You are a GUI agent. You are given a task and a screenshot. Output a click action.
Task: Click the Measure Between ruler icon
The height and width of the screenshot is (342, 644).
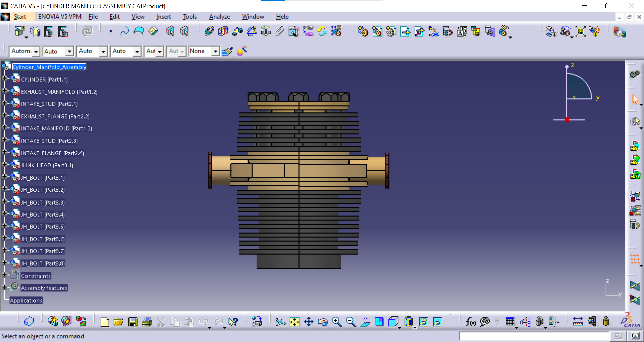pyautogui.click(x=578, y=322)
